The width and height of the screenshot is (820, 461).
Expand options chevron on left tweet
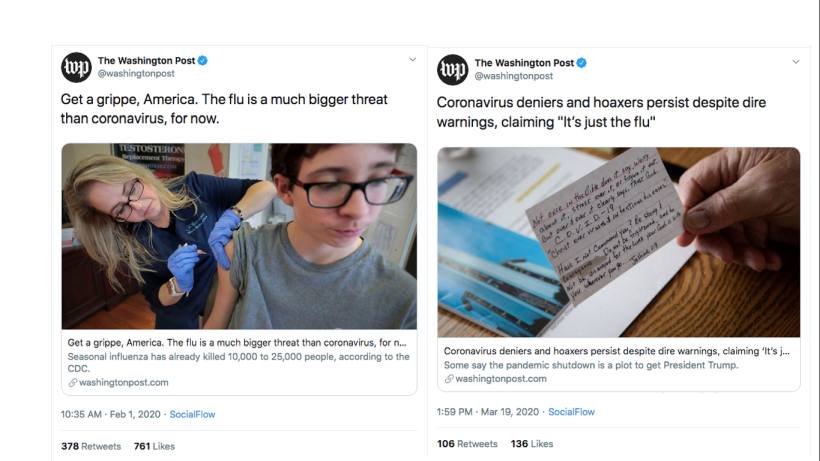pos(413,60)
